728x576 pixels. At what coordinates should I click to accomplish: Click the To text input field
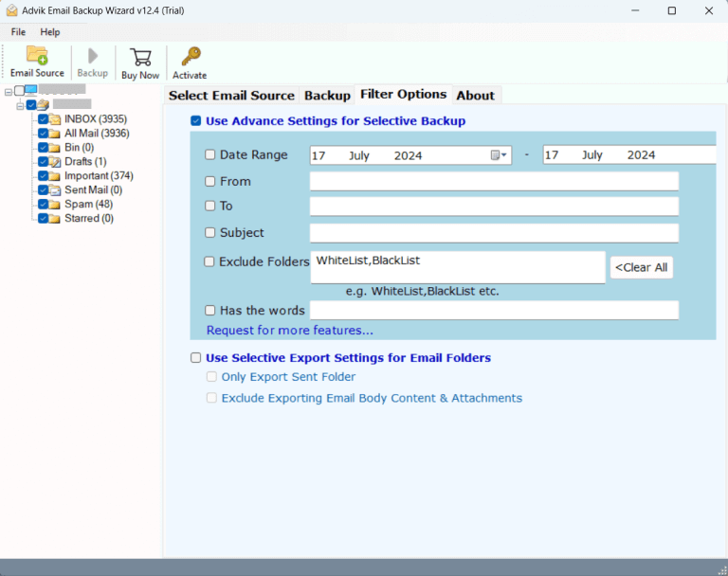tap(495, 207)
